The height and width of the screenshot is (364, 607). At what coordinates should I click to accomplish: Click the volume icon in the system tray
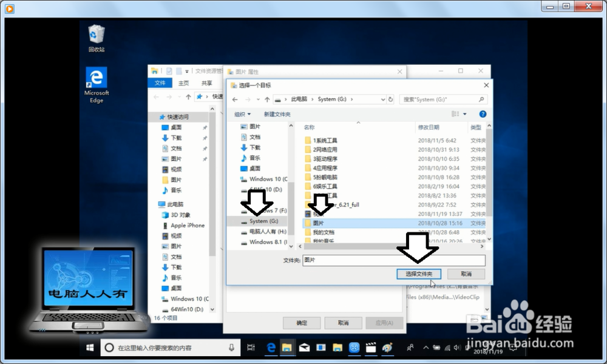click(x=457, y=348)
